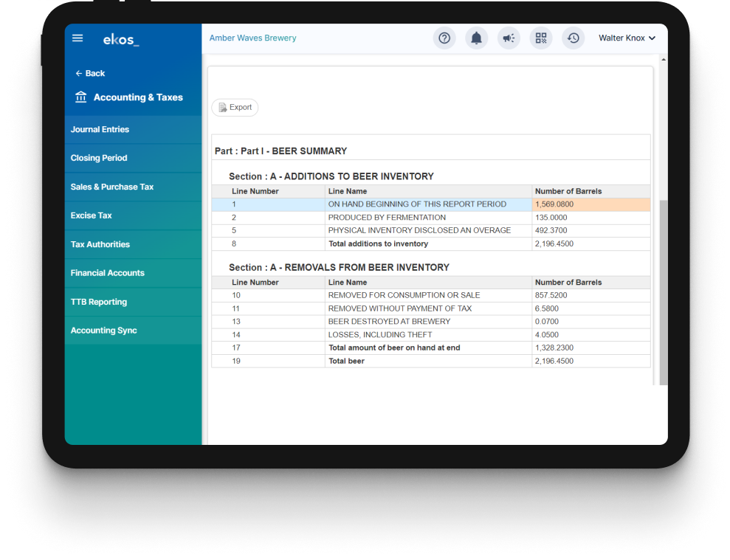Click the Export button label
The height and width of the screenshot is (560, 730).
click(x=240, y=108)
